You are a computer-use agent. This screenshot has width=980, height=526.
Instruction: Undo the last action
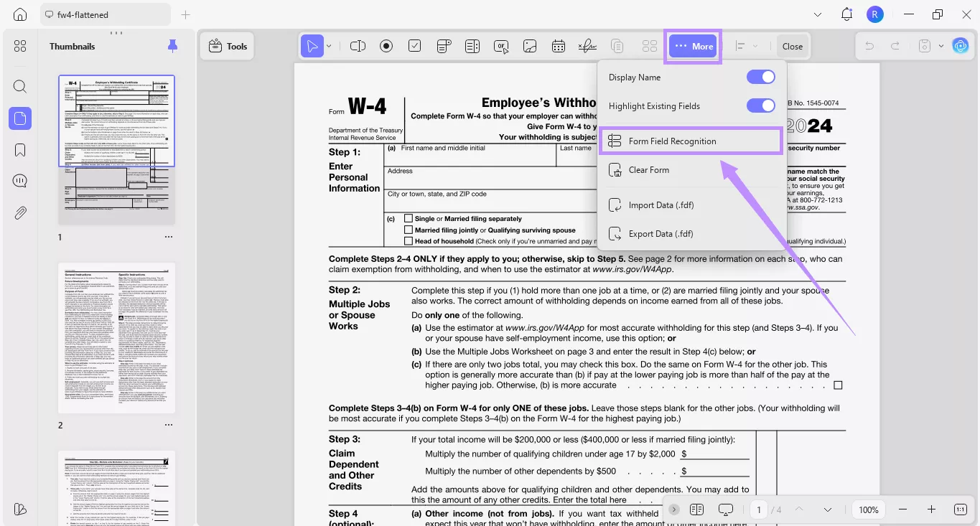pyautogui.click(x=869, y=46)
